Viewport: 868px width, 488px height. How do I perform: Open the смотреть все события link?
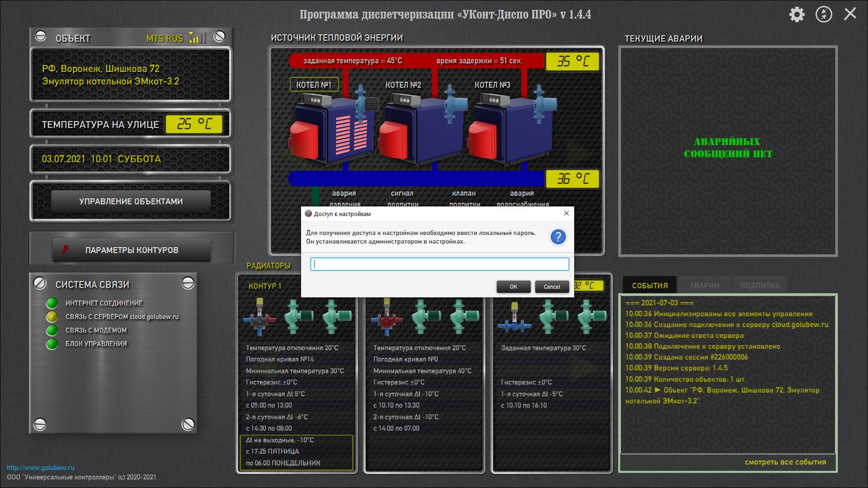pos(785,462)
